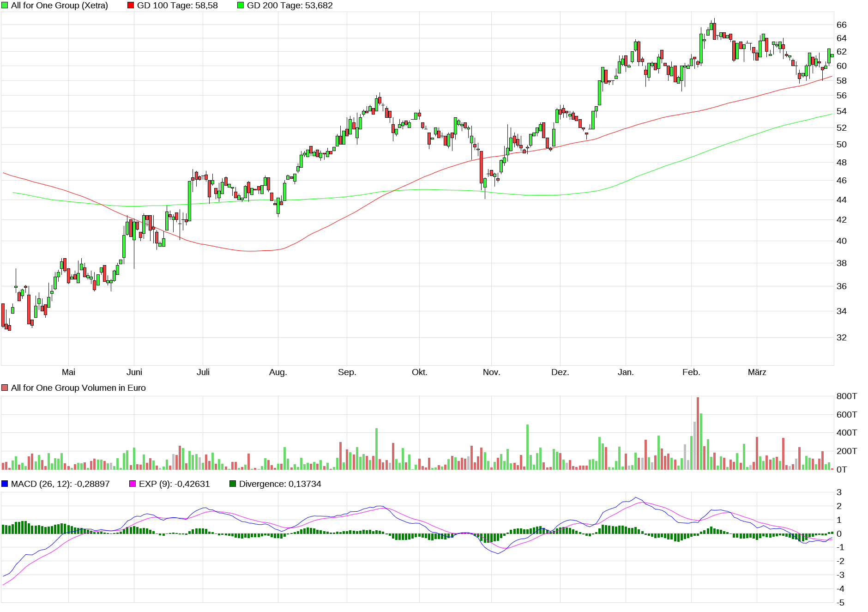This screenshot has height=612, width=868.
Task: Select the 'Nov.' month marker
Action: (x=491, y=372)
